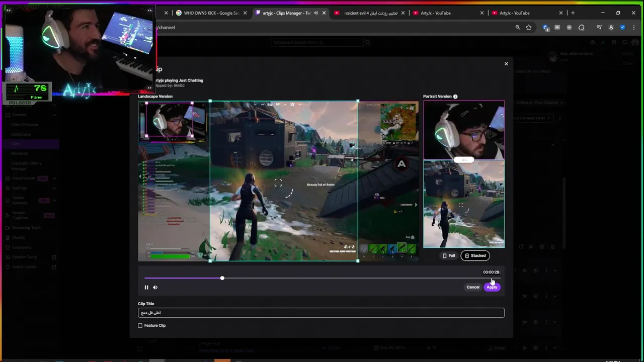Click the Extensions sidebar icon

(8, 247)
